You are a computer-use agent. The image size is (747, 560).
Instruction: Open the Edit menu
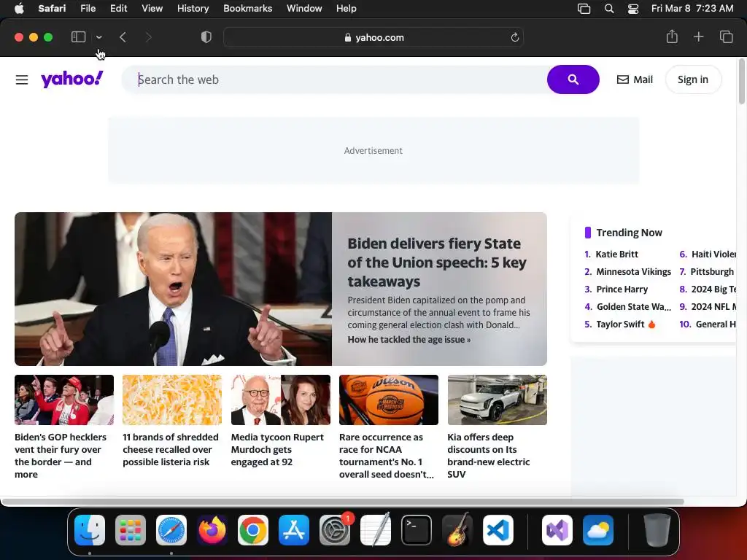point(119,9)
